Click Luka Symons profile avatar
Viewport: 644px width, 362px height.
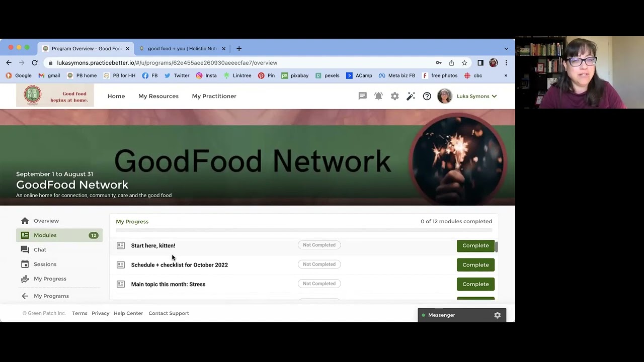(445, 96)
